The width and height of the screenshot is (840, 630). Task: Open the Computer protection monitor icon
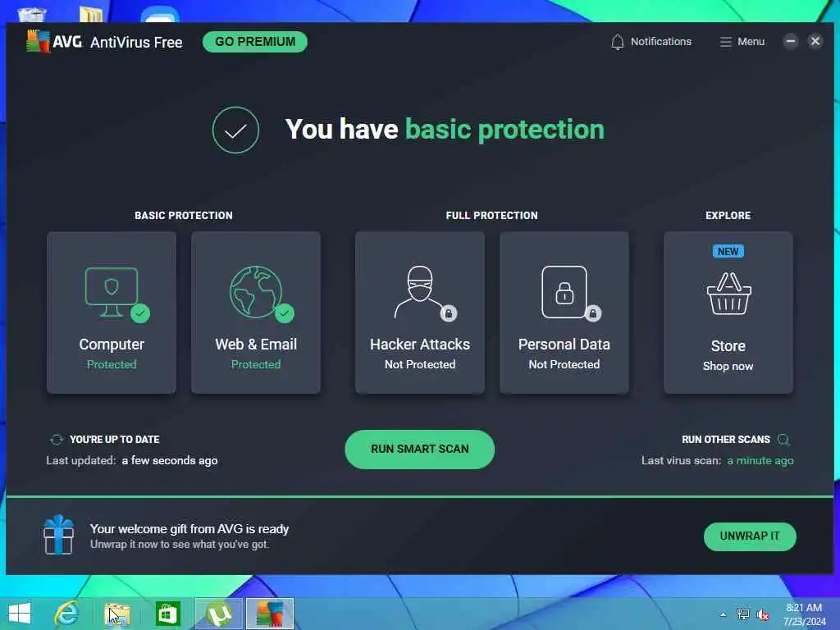112,291
